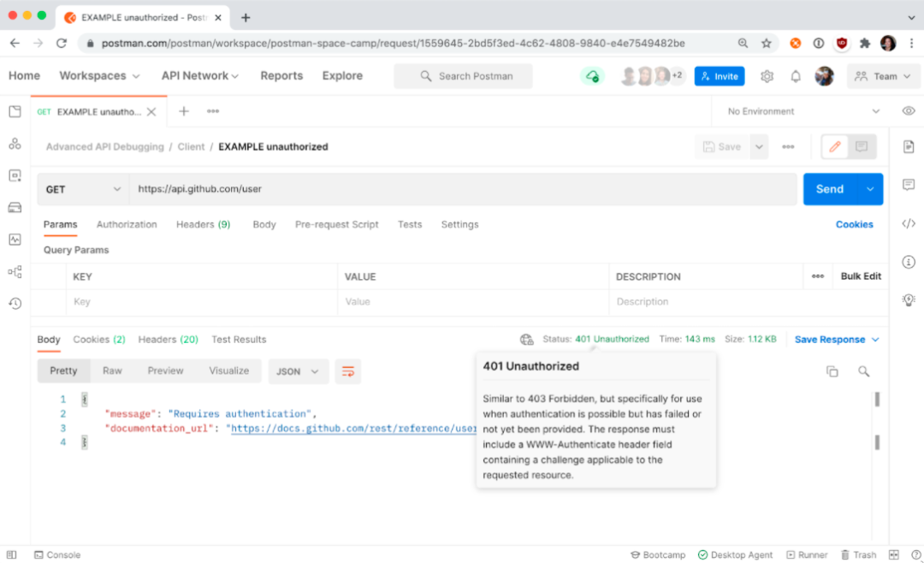
Task: Open the JSON format dropdown
Action: (299, 371)
